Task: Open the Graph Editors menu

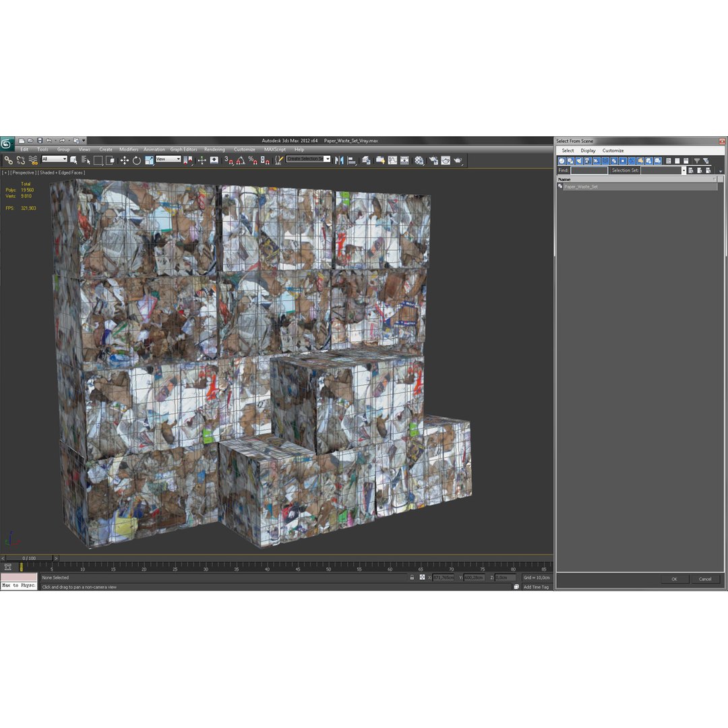Action: coord(183,150)
